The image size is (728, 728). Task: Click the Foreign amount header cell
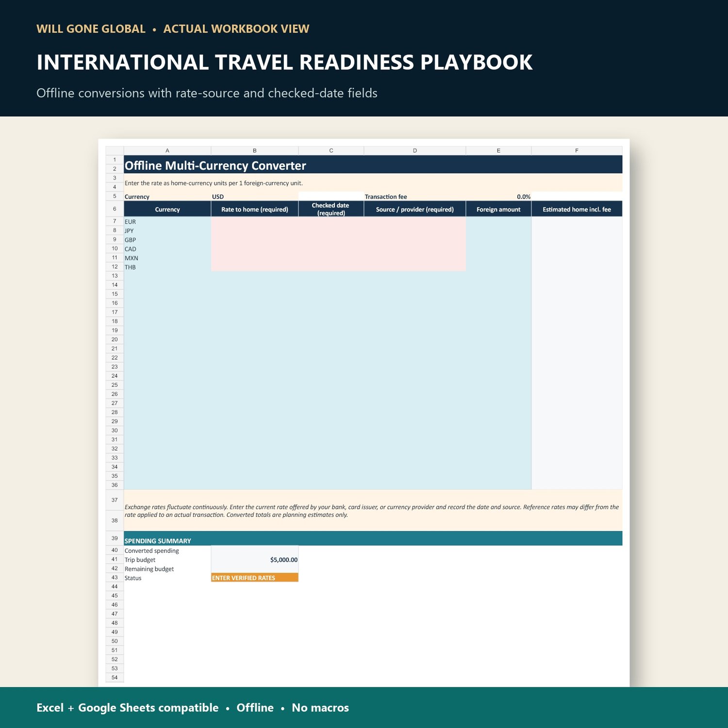pos(498,209)
